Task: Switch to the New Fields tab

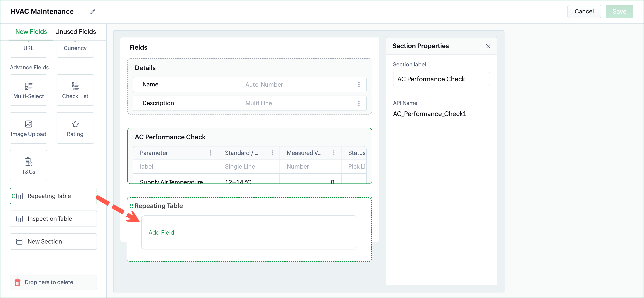Action: click(31, 32)
